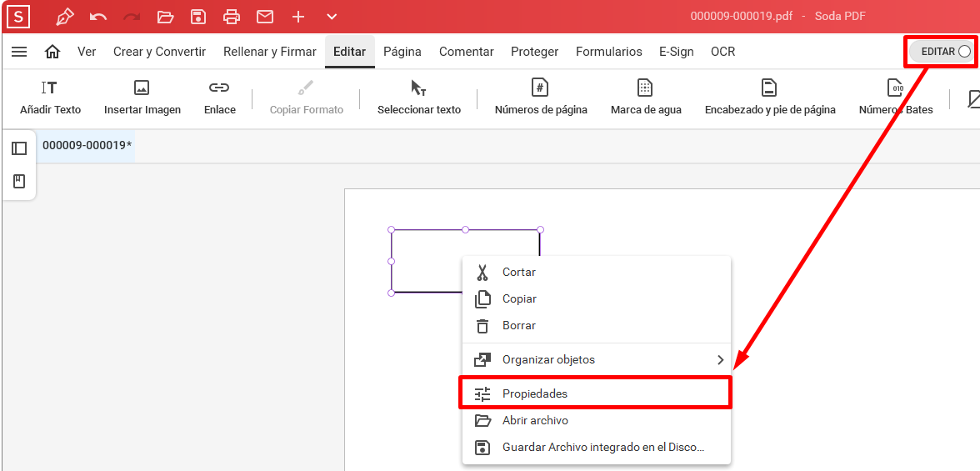The height and width of the screenshot is (471, 980).
Task: Select the Insertar Imagen tool
Action: tap(142, 98)
